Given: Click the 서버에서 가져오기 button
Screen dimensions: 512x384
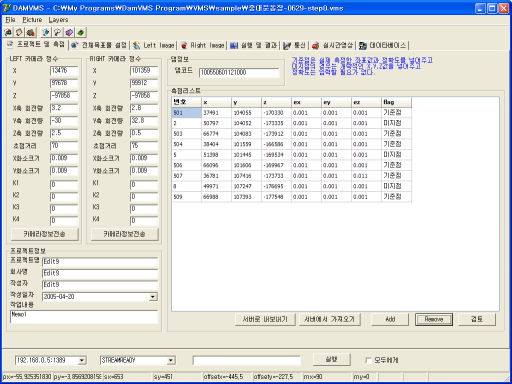Looking at the screenshot, I should pyautogui.click(x=329, y=319).
